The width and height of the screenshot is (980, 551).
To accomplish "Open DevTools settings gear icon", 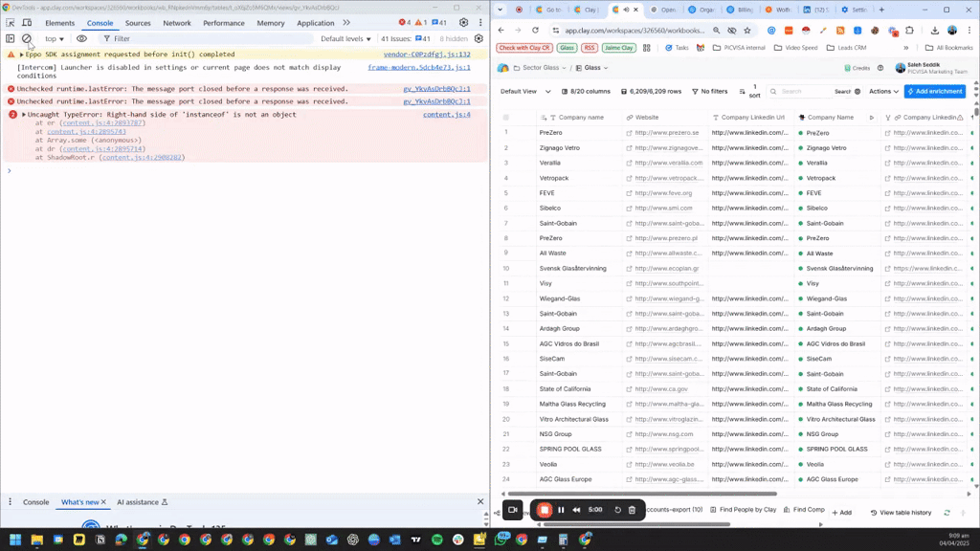I will click(x=463, y=23).
